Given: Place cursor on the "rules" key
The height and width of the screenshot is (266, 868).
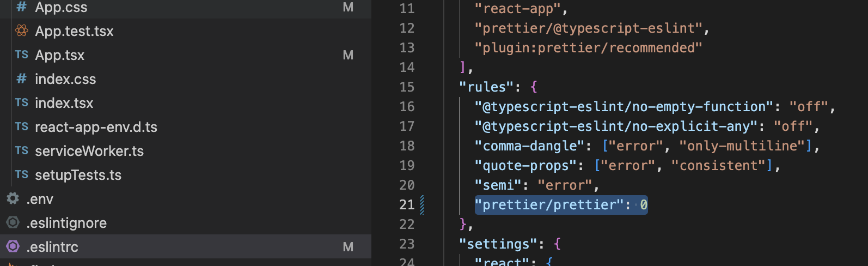Looking at the screenshot, I should (x=486, y=87).
